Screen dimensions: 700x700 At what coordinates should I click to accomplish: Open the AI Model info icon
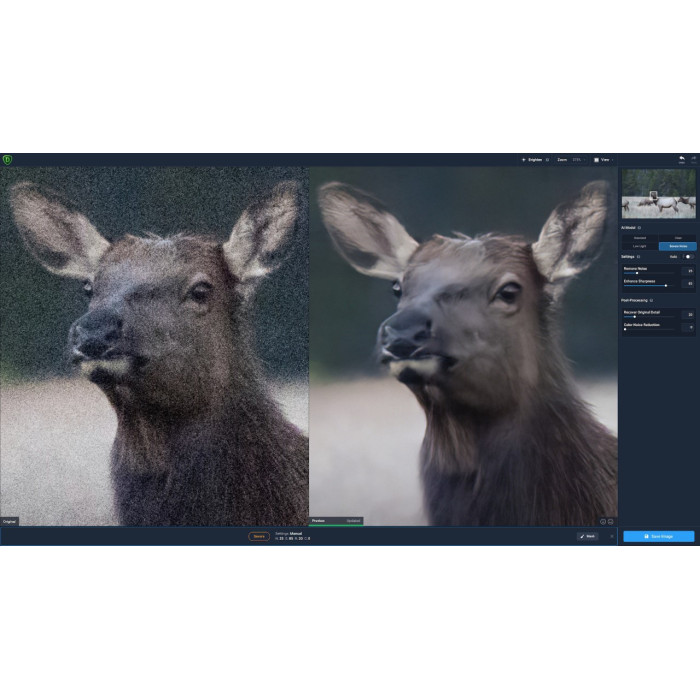click(x=639, y=228)
